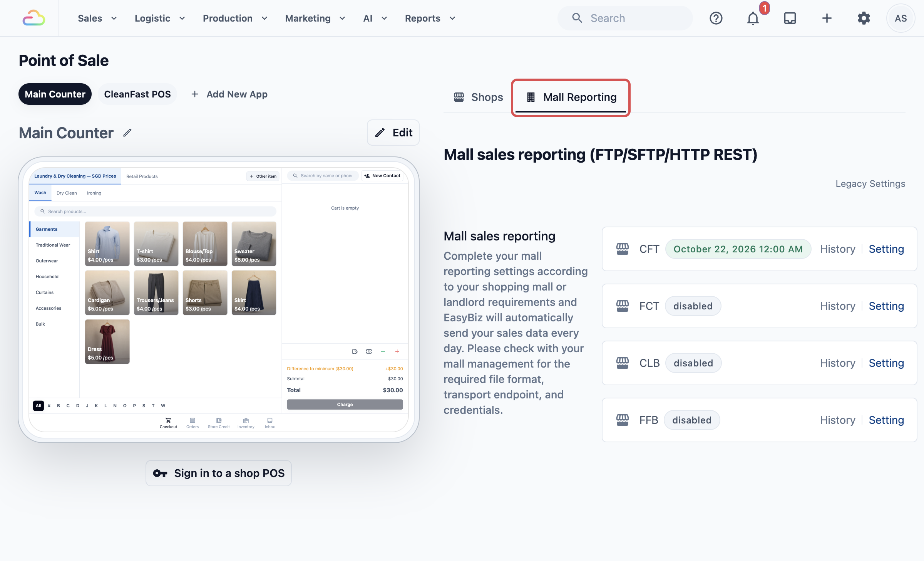924x561 pixels.
Task: Expand the Production menu
Action: coord(235,18)
